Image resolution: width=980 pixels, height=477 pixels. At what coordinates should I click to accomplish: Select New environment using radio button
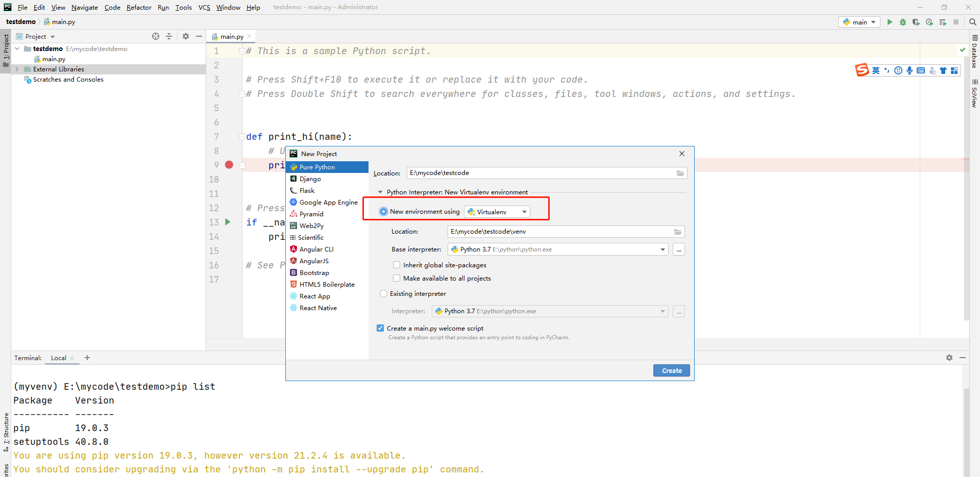(383, 212)
